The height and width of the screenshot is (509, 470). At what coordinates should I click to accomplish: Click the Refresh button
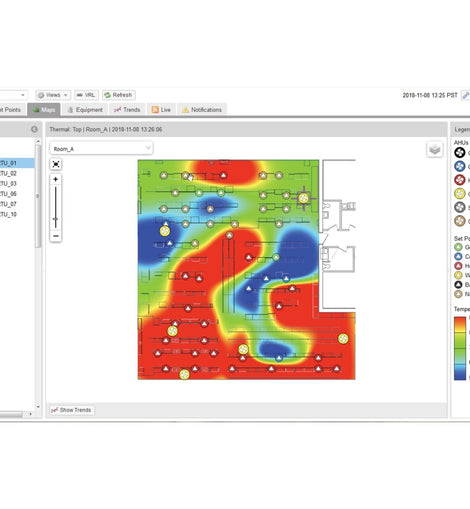click(x=118, y=95)
